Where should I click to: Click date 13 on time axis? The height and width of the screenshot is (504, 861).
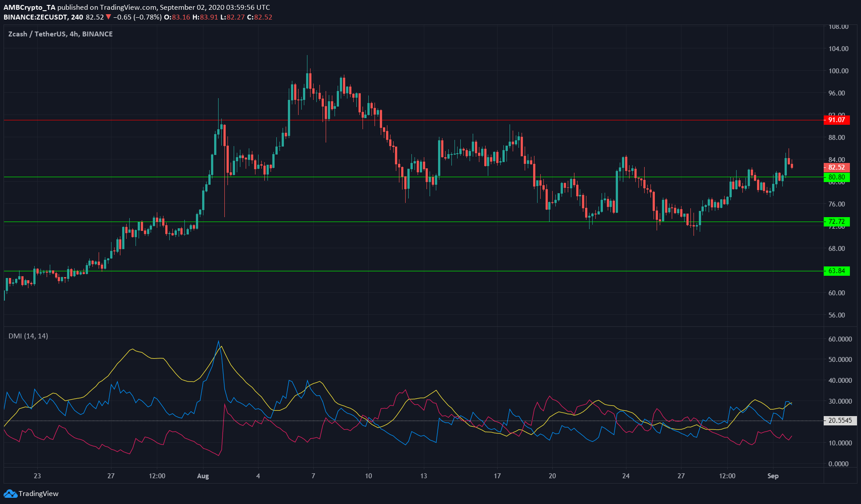pos(424,476)
